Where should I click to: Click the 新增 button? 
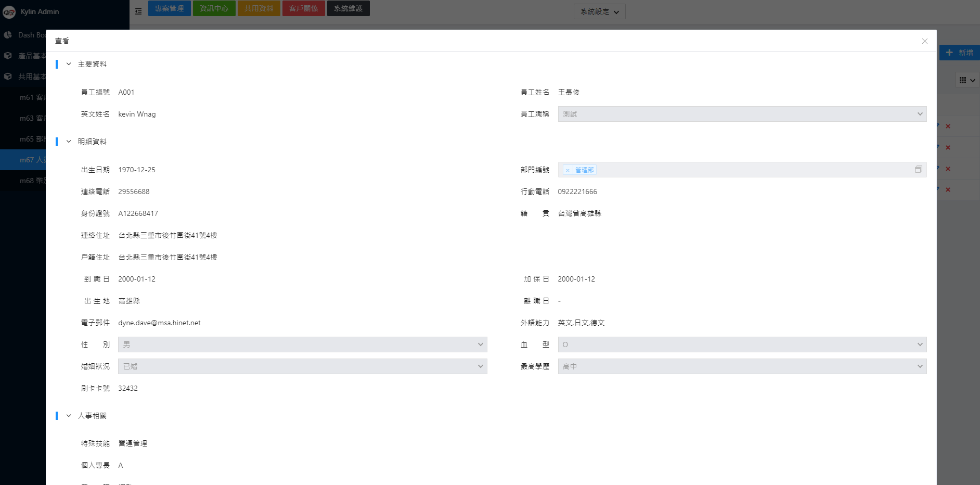click(x=960, y=53)
